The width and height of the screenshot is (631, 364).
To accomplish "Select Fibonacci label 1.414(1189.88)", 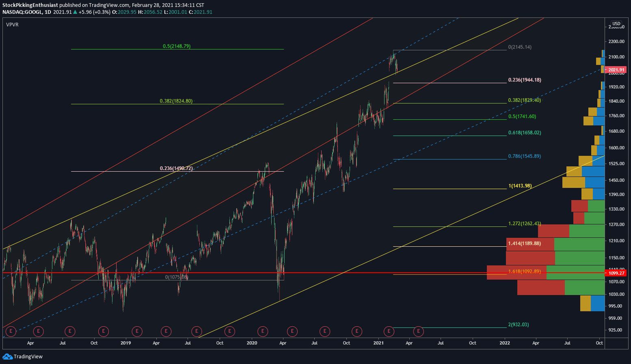I will 525,243.
